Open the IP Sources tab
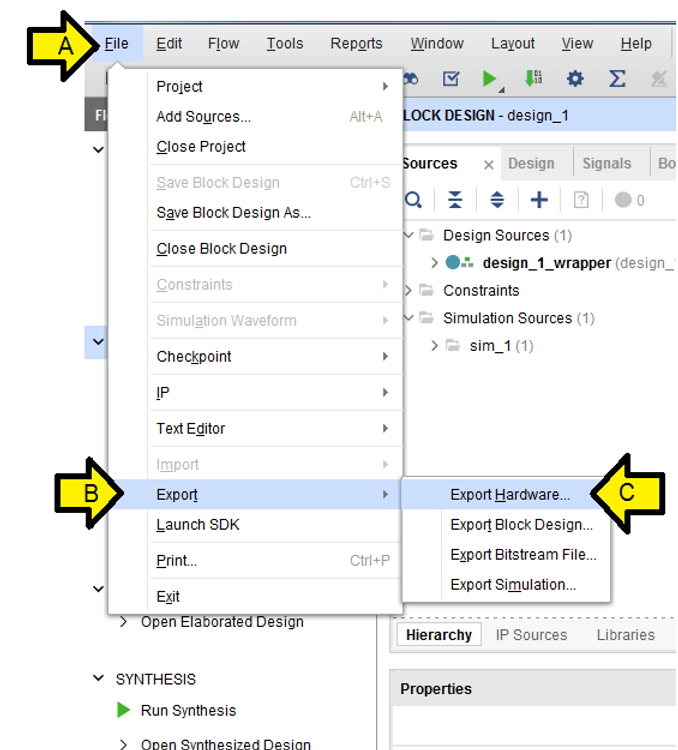 tap(531, 635)
